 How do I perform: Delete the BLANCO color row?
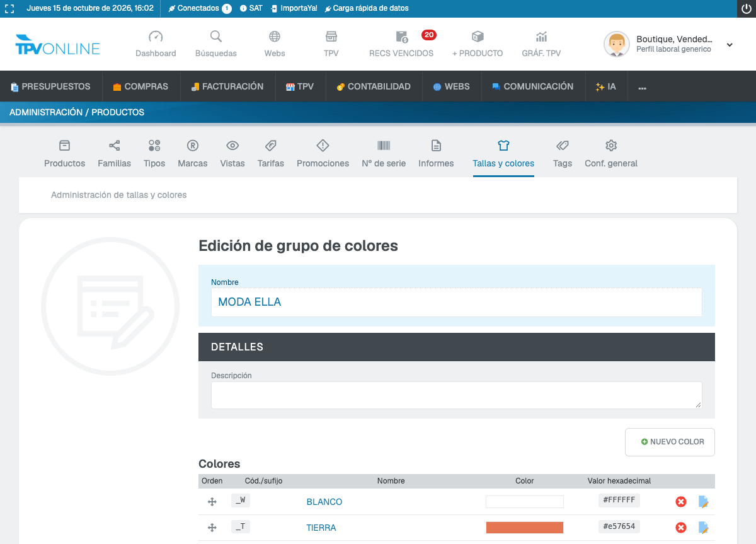[681, 502]
